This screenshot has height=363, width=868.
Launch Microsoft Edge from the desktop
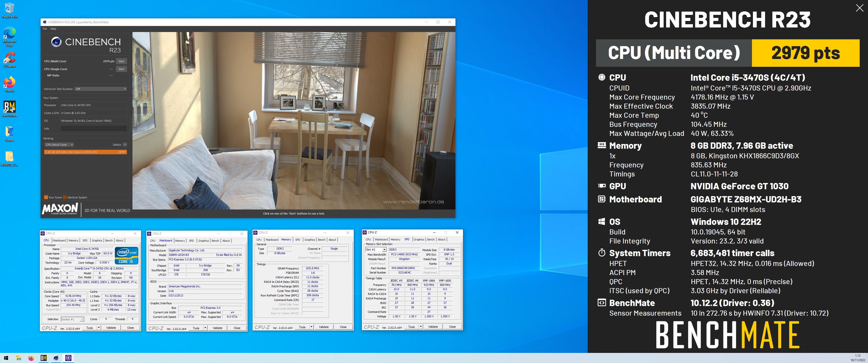pyautogui.click(x=9, y=36)
